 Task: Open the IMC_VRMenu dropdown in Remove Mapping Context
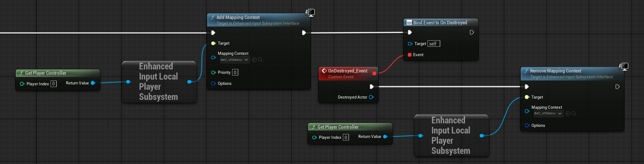[548, 114]
